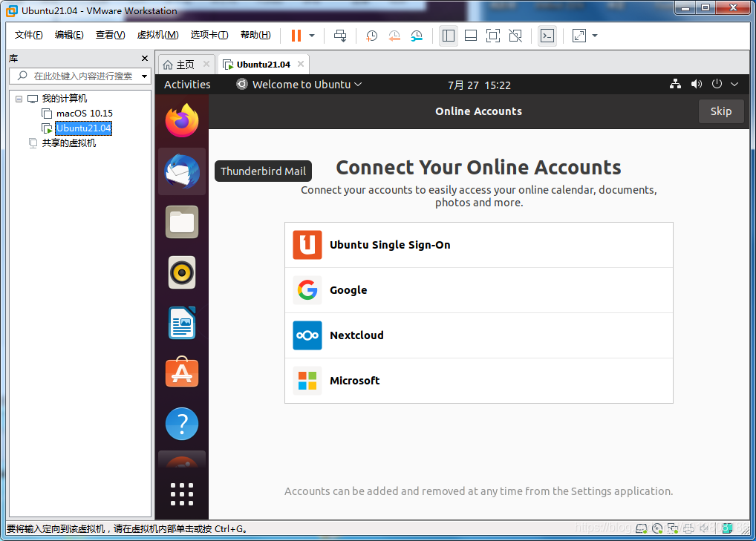Close the 主页 tab

click(x=206, y=64)
